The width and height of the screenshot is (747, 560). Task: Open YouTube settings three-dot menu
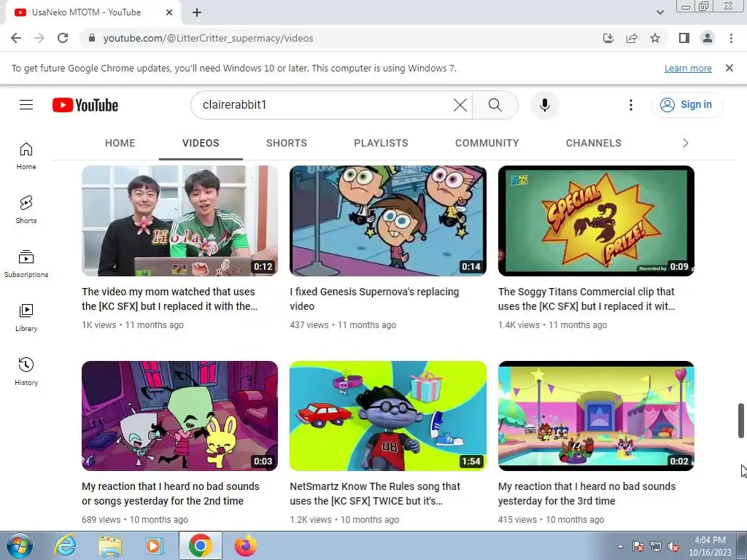(x=631, y=105)
